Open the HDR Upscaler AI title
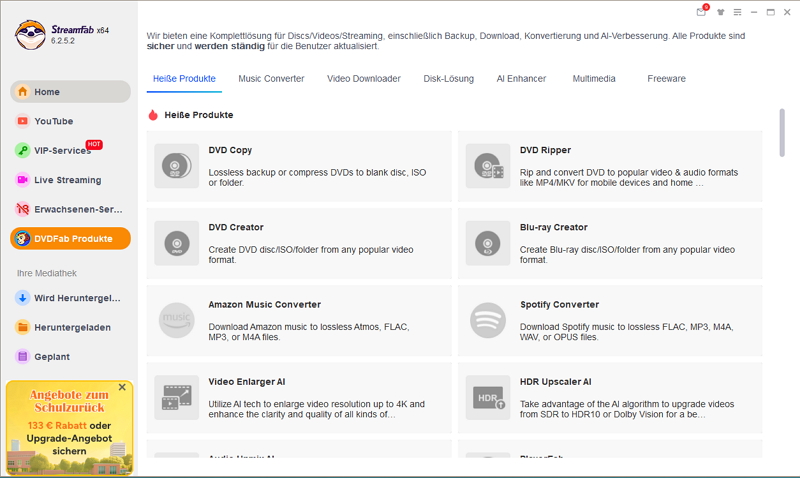This screenshot has width=800, height=478. tap(556, 382)
